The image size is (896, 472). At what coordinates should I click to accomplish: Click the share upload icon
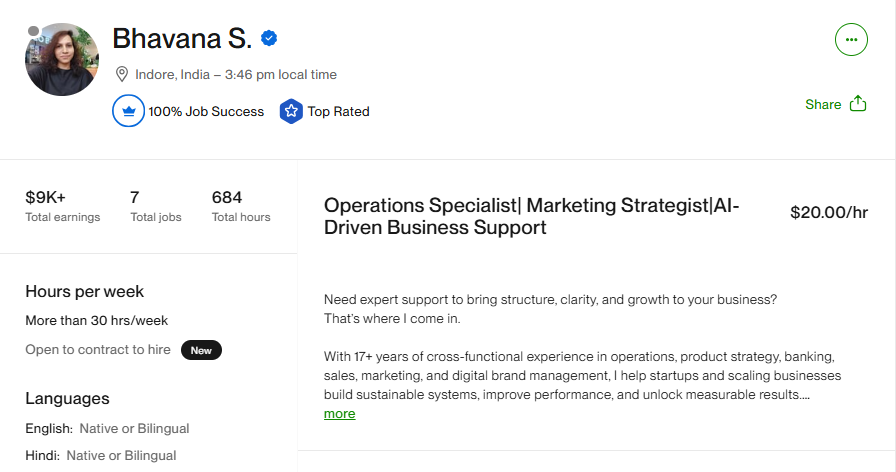pos(858,104)
